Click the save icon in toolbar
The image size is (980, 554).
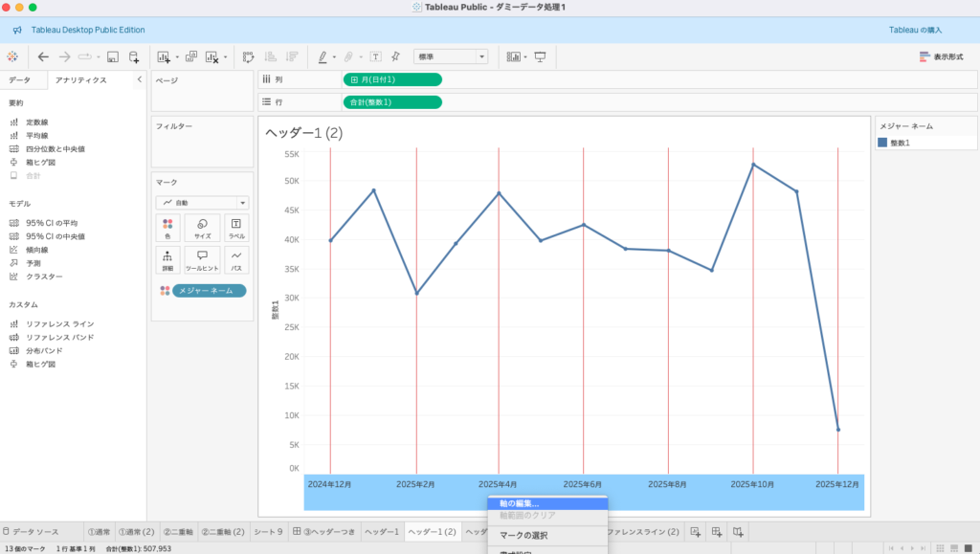click(113, 56)
